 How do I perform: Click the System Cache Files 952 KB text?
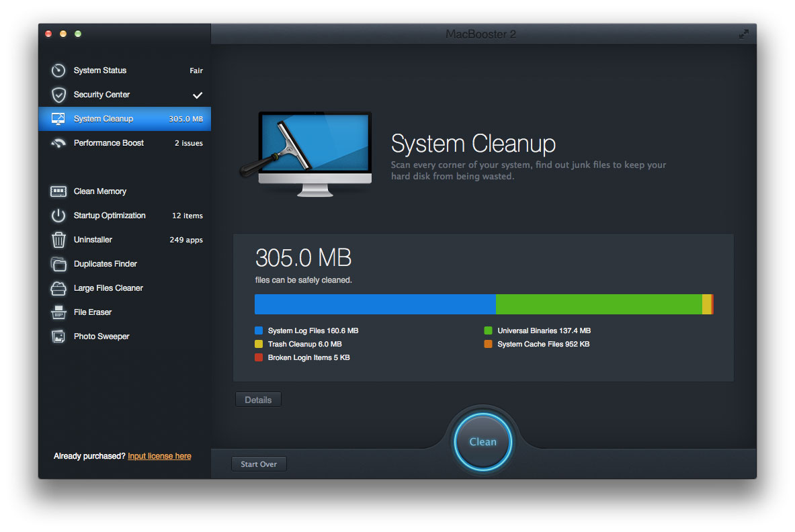[x=544, y=344]
